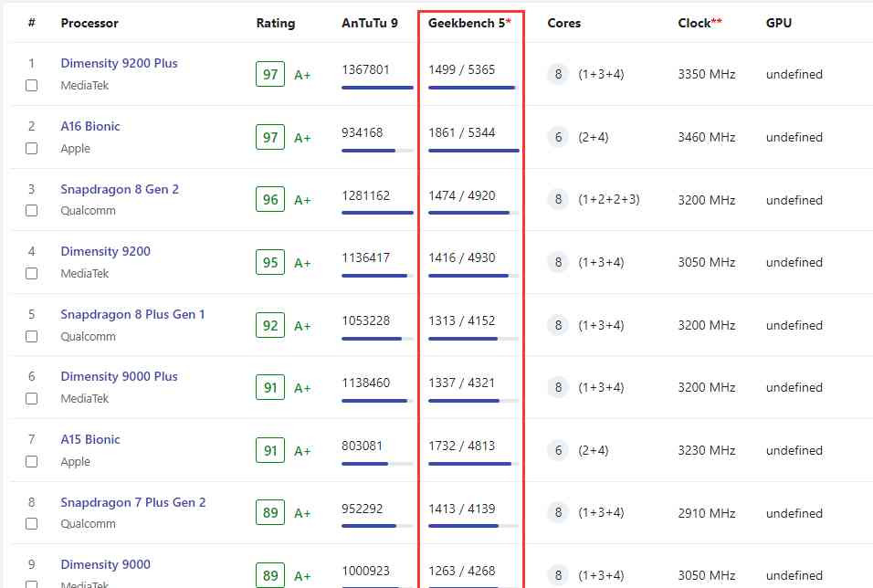Click the 96 rating badge
Screen dimensions: 873x588
point(270,199)
